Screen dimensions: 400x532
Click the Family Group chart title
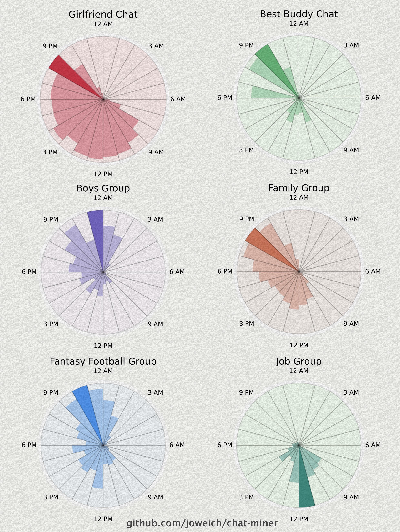click(299, 188)
